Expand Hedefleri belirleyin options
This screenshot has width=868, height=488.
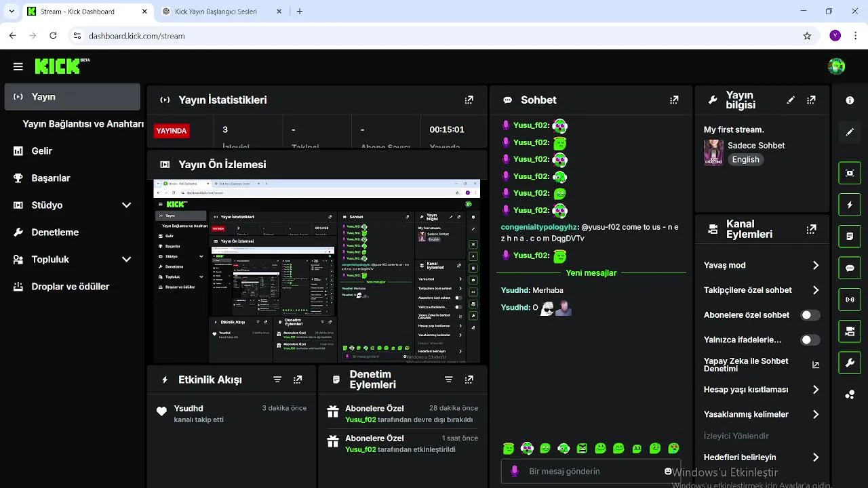[816, 457]
